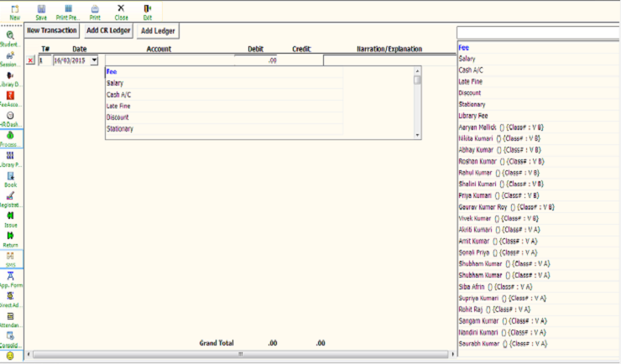The image size is (621, 364).
Task: Click the Narration/Explanation input field
Action: pos(386,60)
